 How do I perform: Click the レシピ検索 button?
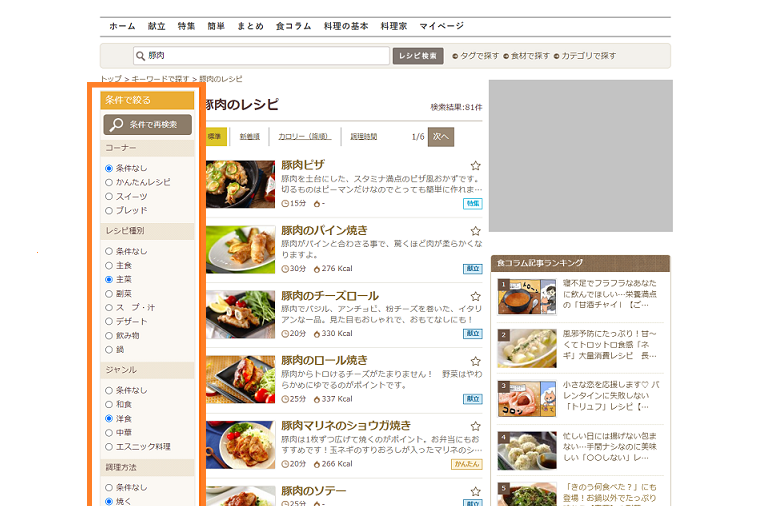pos(417,56)
